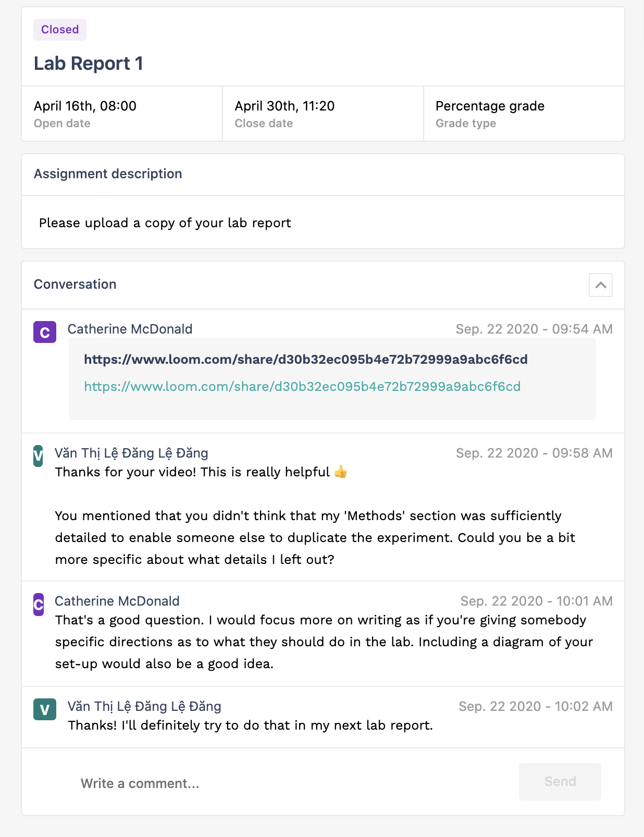644x837 pixels.
Task: Click the Sep. 22 2020 09:54 AM timestamp
Action: pyautogui.click(x=534, y=329)
